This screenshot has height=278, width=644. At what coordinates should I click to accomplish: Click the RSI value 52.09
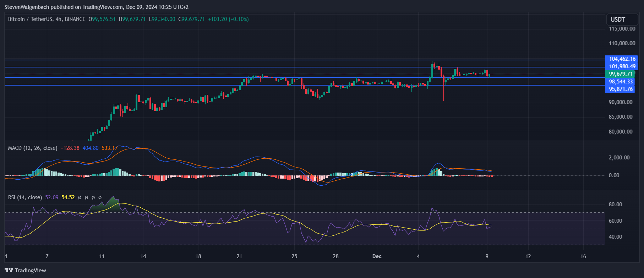click(x=52, y=197)
